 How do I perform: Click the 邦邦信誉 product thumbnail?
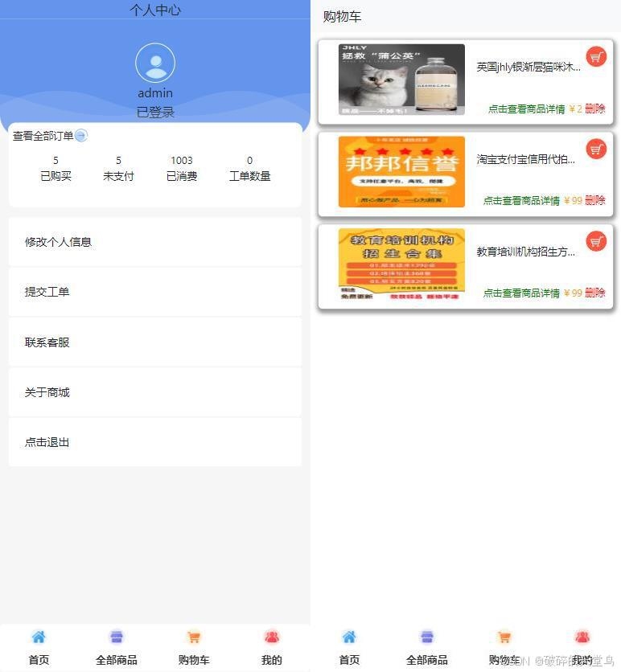(x=401, y=172)
